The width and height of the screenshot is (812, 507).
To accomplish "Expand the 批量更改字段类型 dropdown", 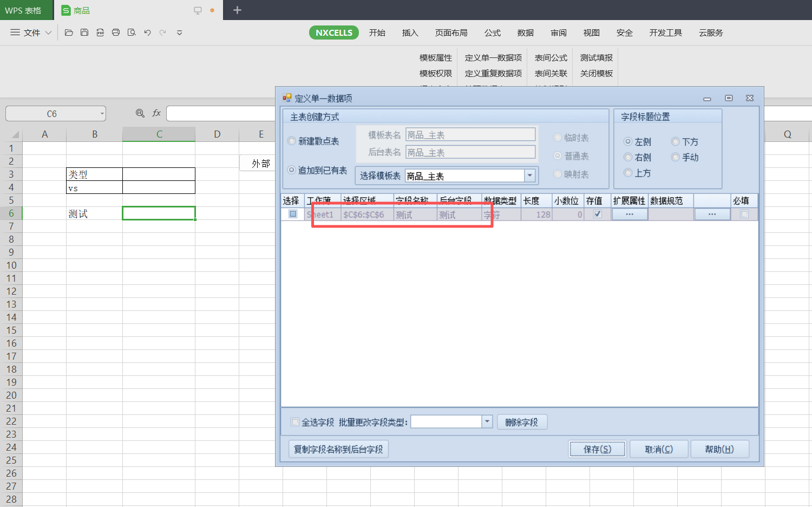I will [487, 421].
